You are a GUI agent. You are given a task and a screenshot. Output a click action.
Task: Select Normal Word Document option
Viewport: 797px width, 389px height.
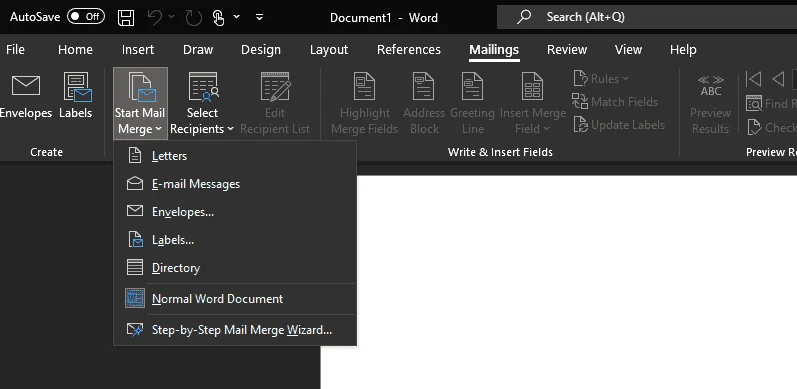(x=235, y=298)
